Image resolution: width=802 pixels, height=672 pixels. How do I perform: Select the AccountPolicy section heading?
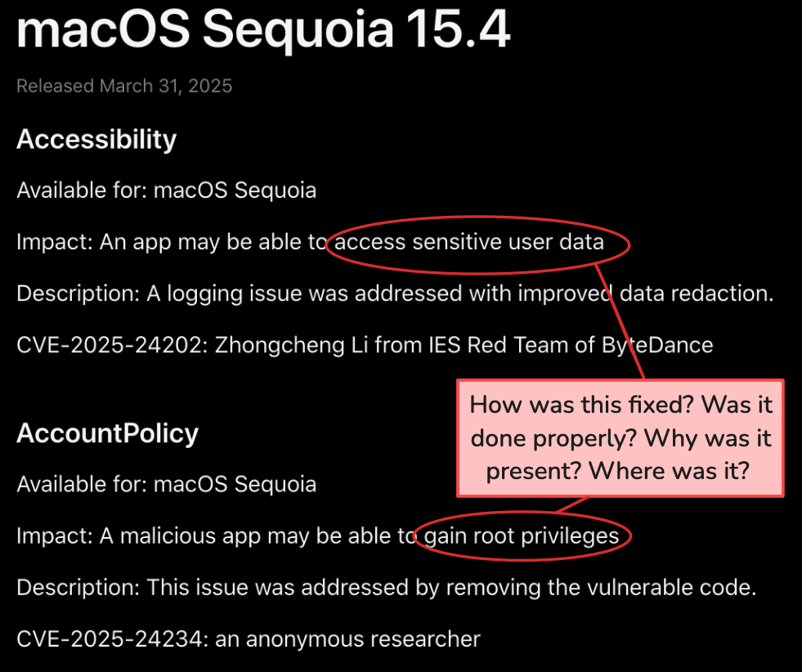[107, 433]
